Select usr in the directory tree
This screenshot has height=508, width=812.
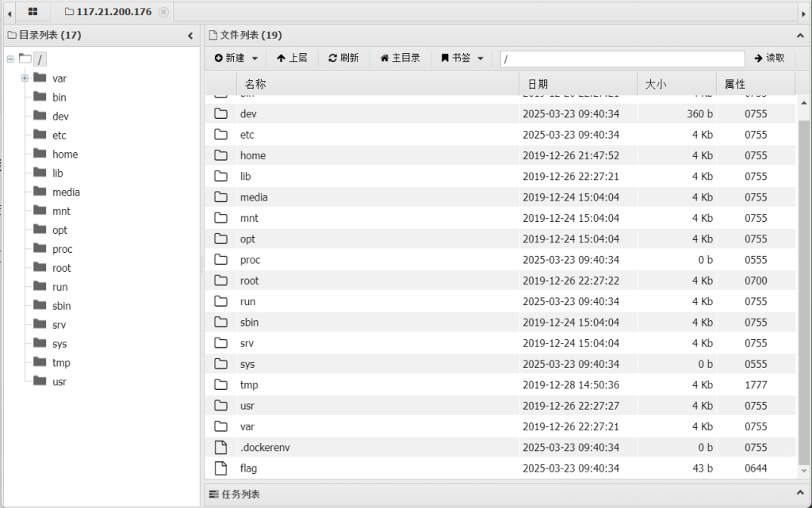(x=59, y=382)
